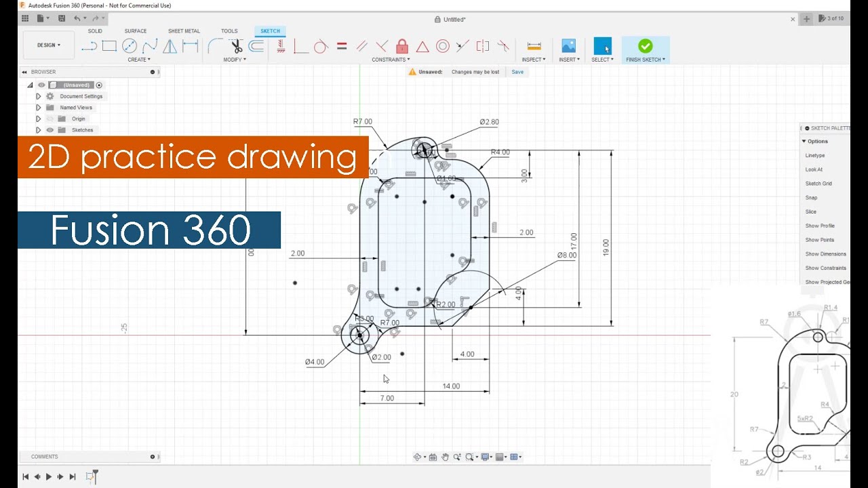Expand the Sketches node
The height and width of the screenshot is (488, 868).
click(x=39, y=129)
